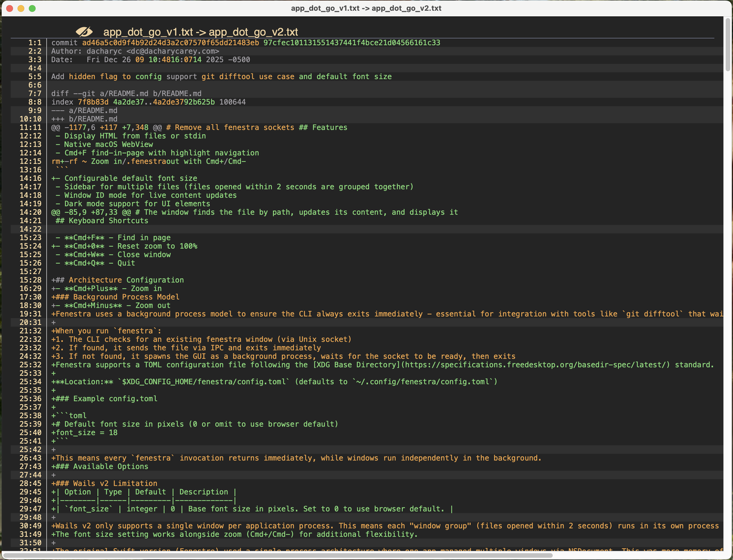Click the green zoom button in title bar
733x560 pixels.
click(x=33, y=10)
